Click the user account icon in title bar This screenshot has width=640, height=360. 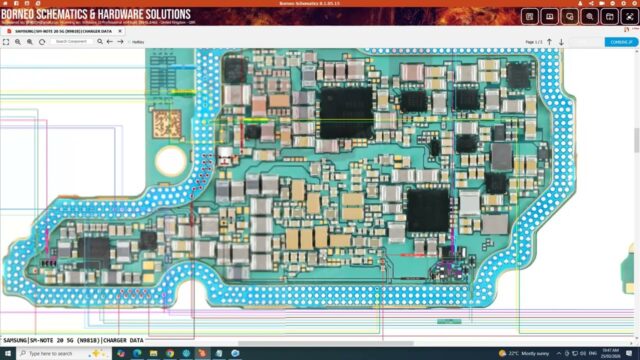(x=580, y=3)
